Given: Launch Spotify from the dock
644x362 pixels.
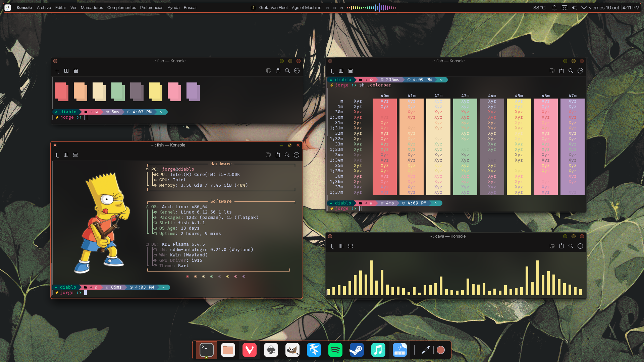Looking at the screenshot, I should [335, 350].
